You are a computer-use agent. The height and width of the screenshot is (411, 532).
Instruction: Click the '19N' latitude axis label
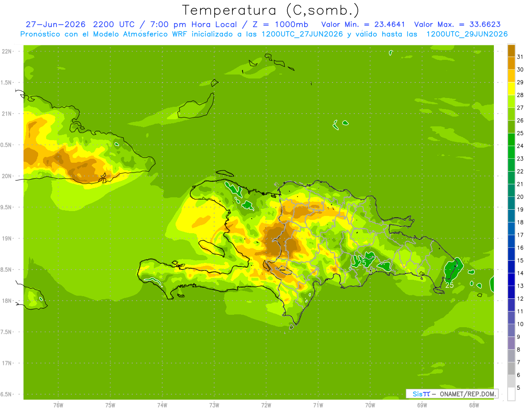point(8,239)
